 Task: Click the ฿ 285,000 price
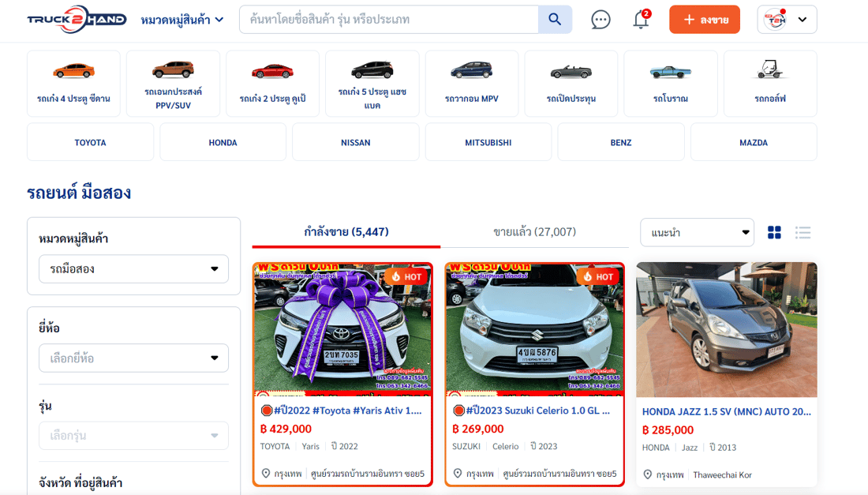tap(668, 430)
